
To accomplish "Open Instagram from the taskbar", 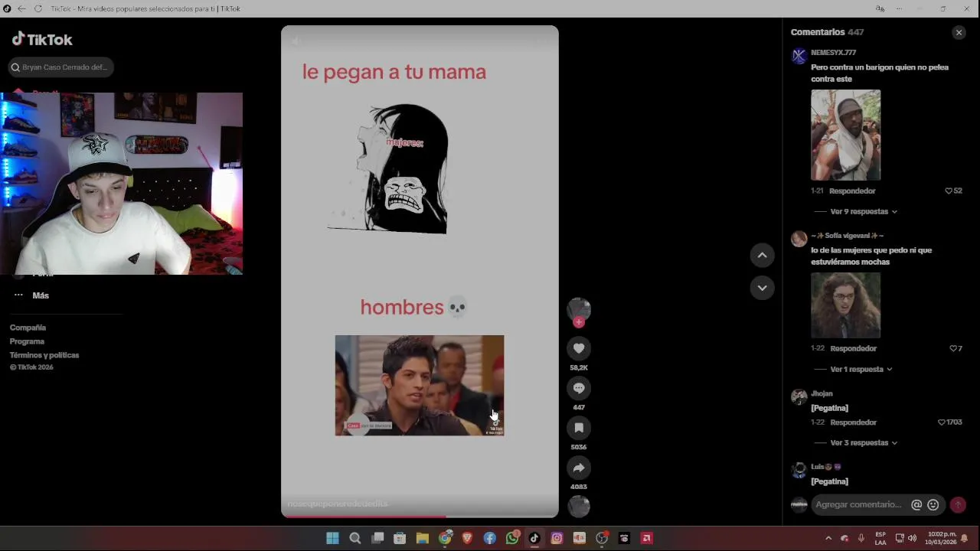I will coord(557,538).
